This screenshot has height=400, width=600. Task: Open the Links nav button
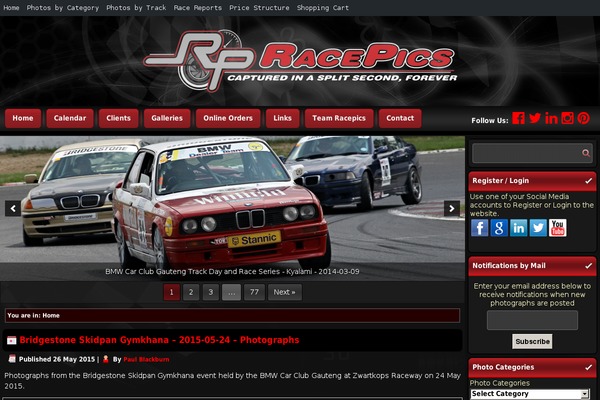(283, 118)
